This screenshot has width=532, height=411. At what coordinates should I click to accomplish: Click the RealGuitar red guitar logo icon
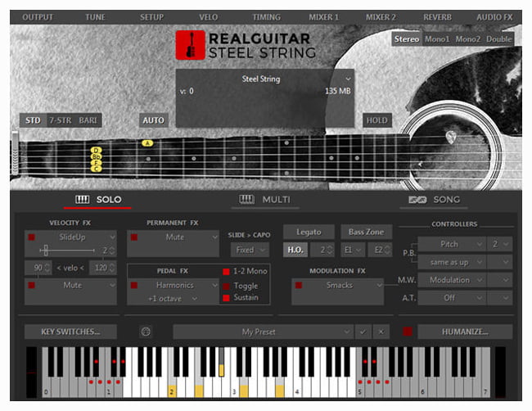(190, 45)
